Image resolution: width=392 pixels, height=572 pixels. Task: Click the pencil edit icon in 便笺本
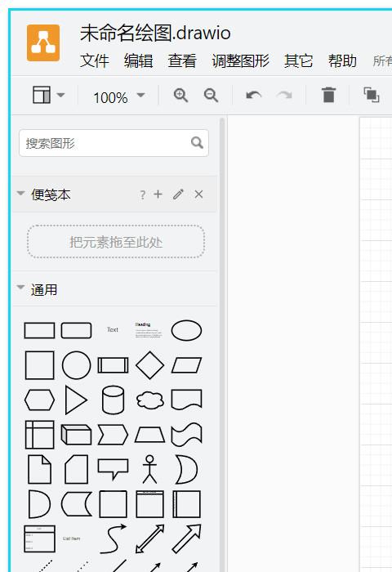(x=178, y=194)
